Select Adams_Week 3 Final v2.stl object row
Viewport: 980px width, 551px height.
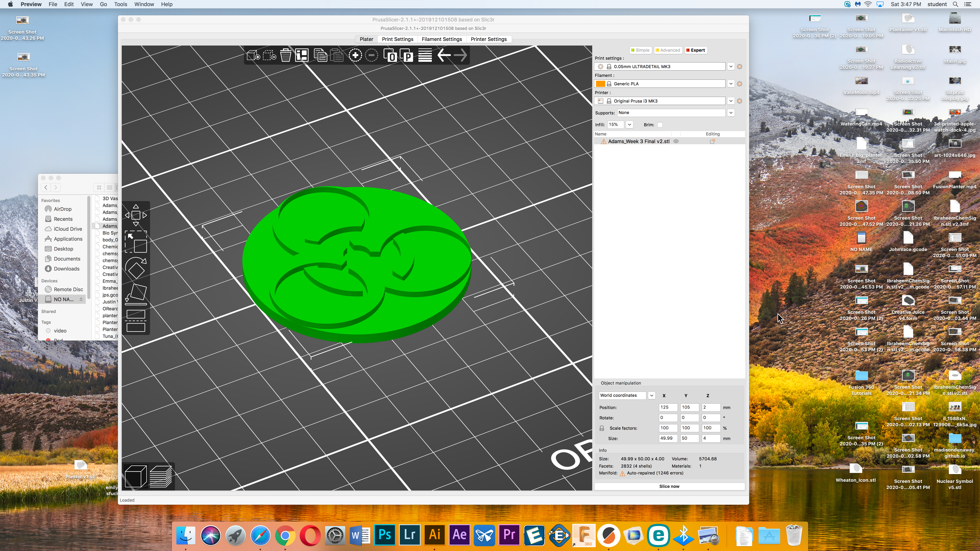tap(669, 141)
